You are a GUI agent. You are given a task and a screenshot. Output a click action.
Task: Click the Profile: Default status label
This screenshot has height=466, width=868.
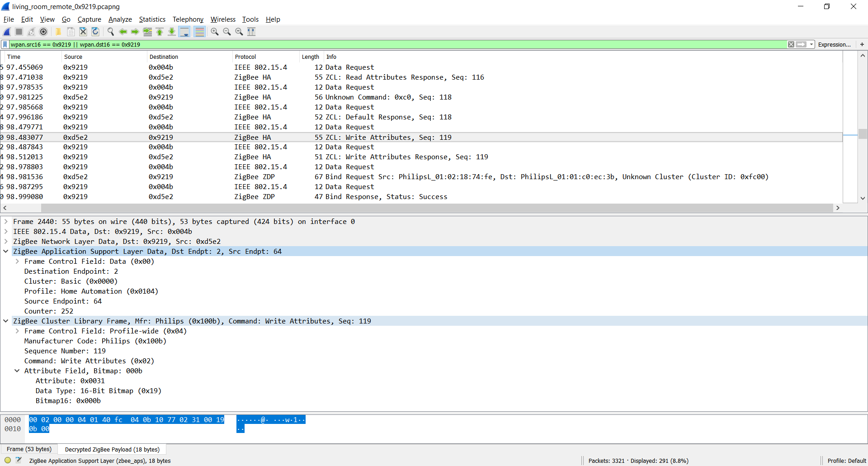(x=846, y=461)
